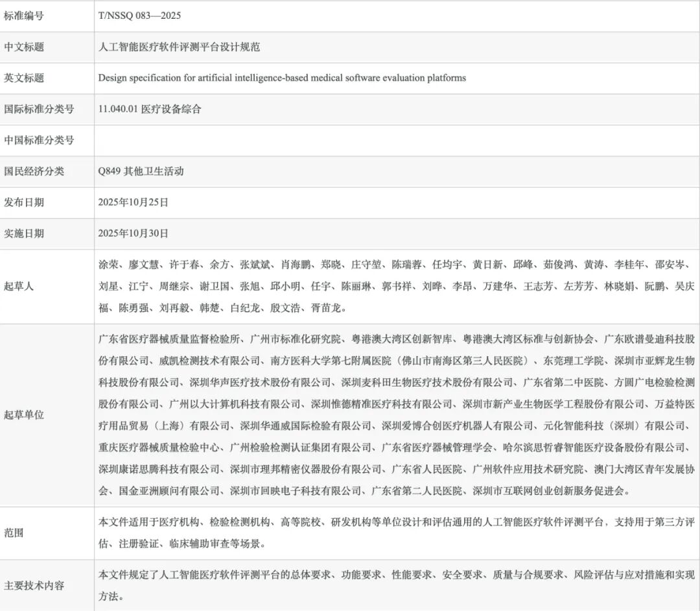Select the title 人工智能医疗软件评测平台设计规范
This screenshot has height=611, width=700.
tap(179, 47)
